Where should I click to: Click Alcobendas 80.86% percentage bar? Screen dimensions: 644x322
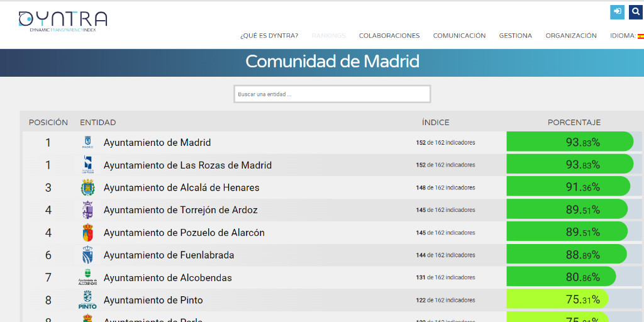561,277
